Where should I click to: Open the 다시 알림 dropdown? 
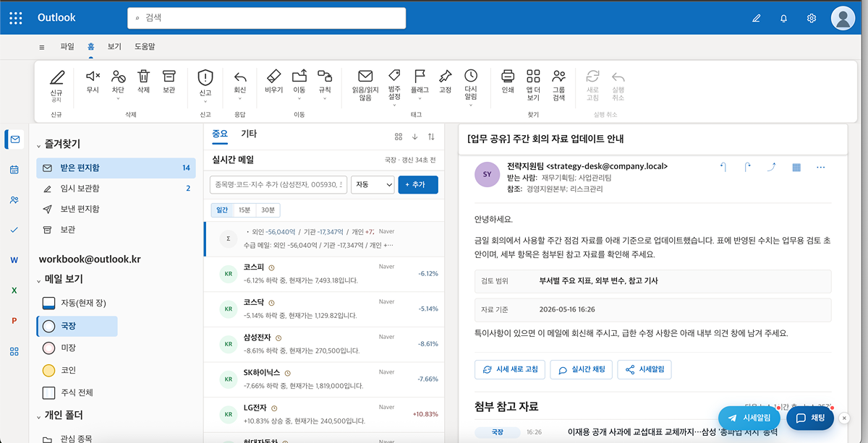[471, 106]
